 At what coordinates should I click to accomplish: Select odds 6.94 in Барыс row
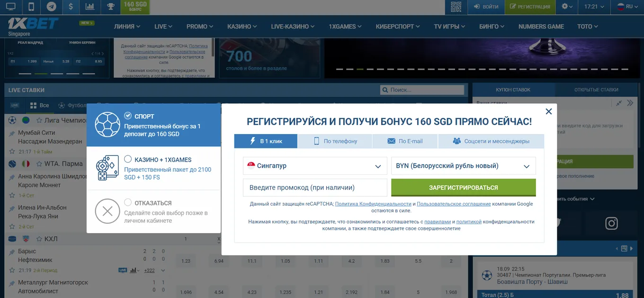pyautogui.click(x=219, y=261)
